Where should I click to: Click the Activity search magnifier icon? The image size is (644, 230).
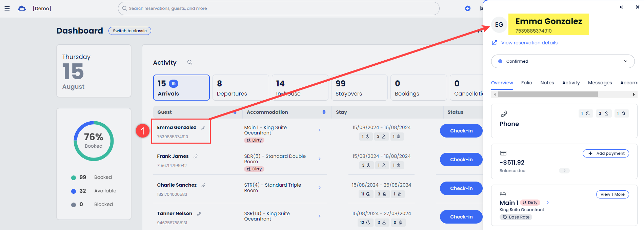[190, 62]
